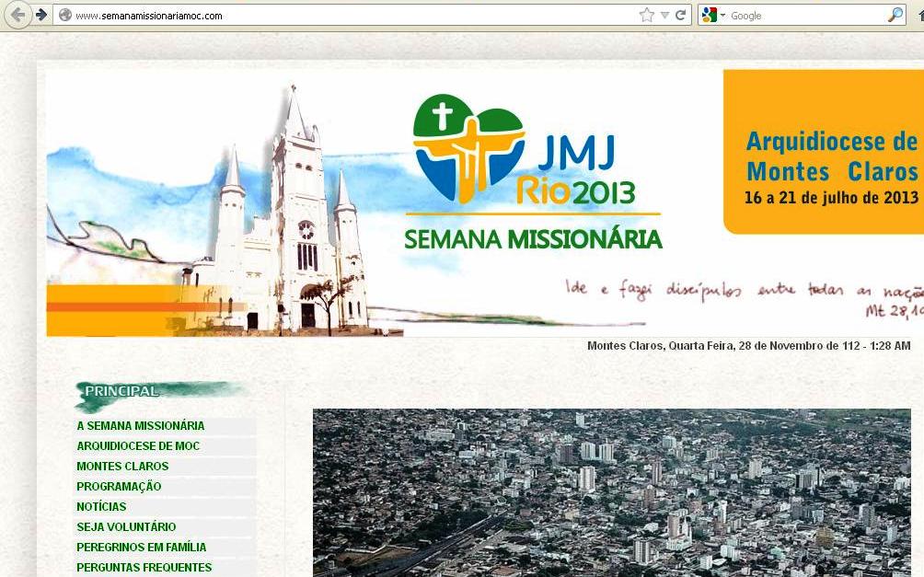Click the aerial city photo of Montes Claros
This screenshot has width=924, height=577.
coord(612,492)
